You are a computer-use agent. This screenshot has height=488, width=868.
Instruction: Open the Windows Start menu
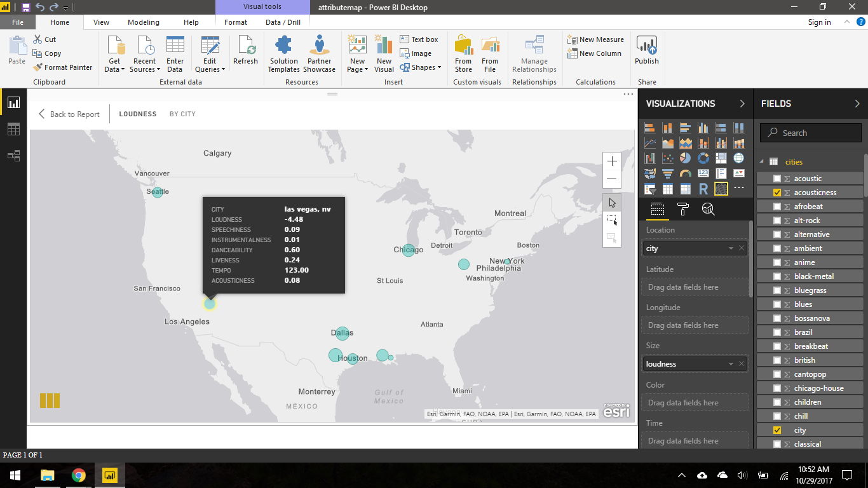click(15, 475)
